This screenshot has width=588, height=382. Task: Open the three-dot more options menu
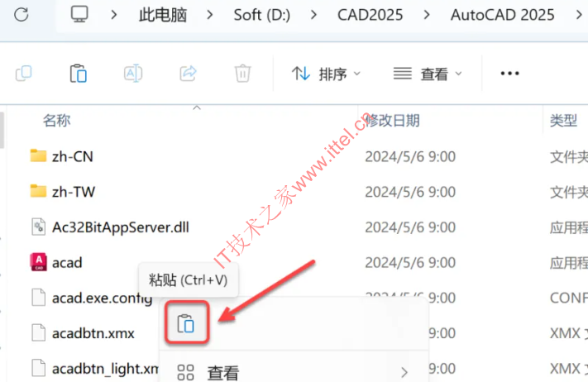click(509, 74)
